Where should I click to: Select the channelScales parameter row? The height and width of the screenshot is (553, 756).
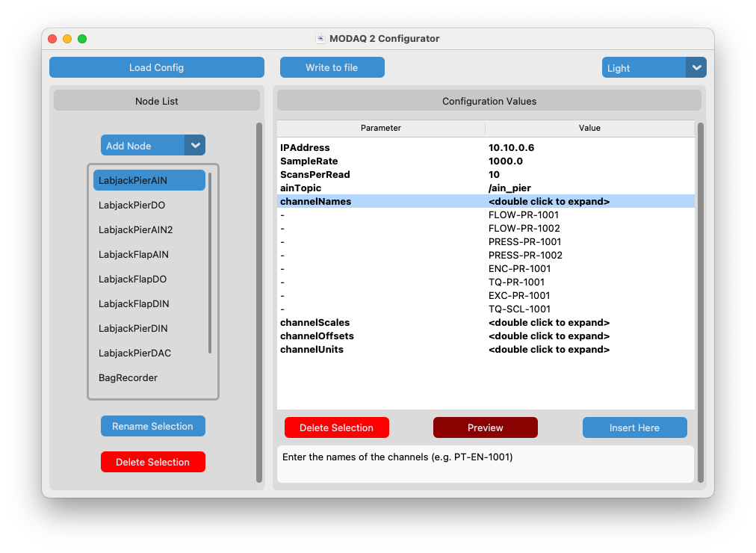tap(315, 323)
